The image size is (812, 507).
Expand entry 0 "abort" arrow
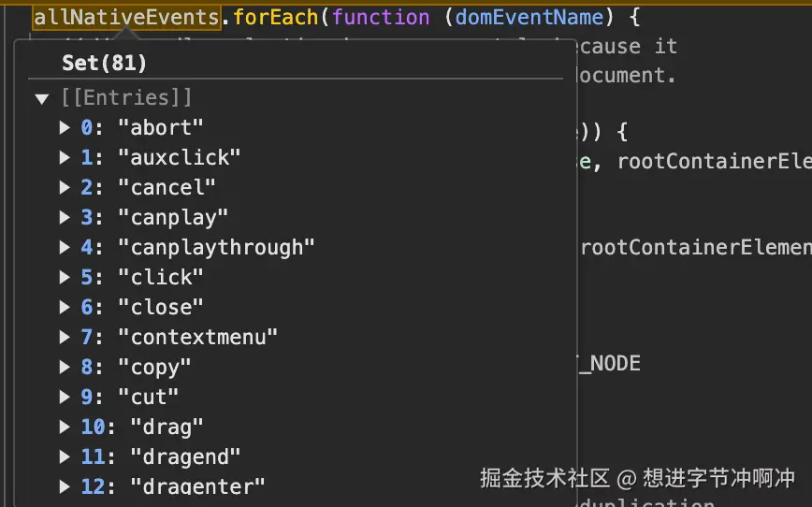pos(65,128)
